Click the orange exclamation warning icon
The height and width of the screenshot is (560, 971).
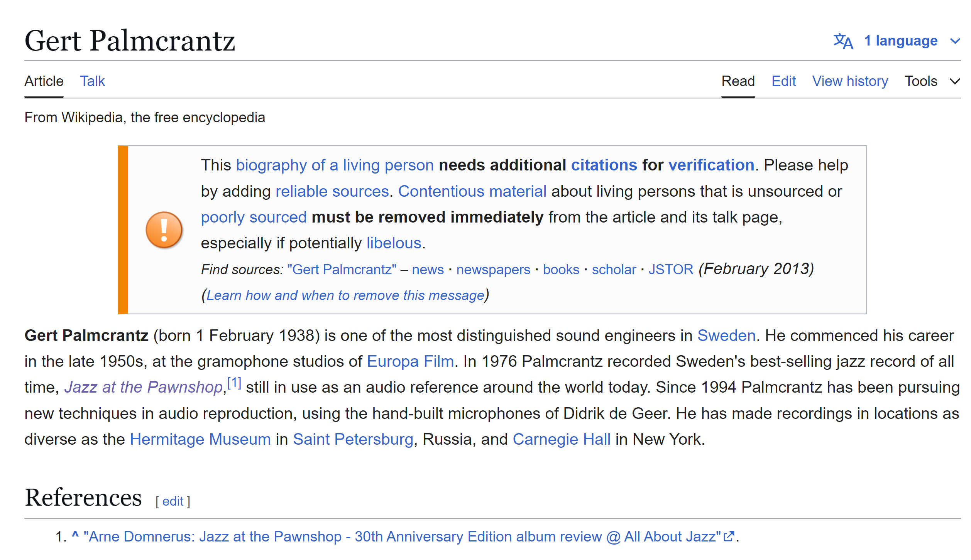pos(164,230)
